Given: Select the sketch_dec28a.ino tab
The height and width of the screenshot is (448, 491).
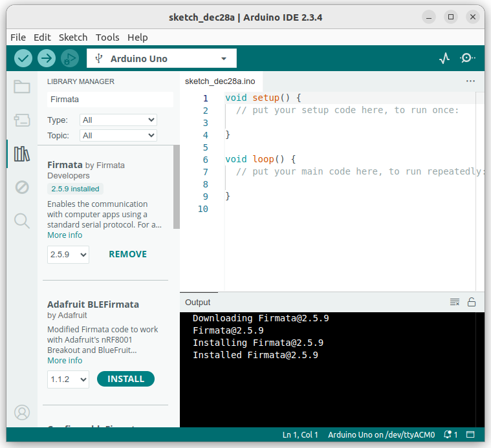Looking at the screenshot, I should (220, 81).
